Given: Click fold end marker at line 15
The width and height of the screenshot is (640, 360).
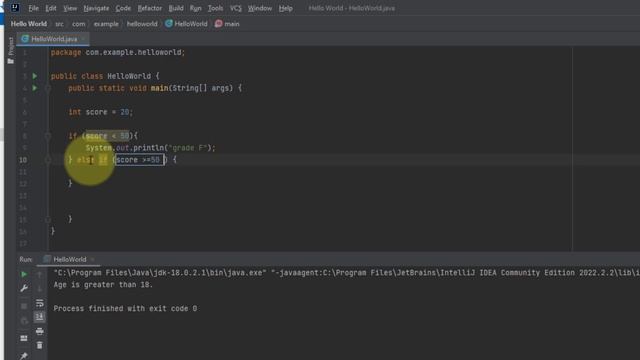Looking at the screenshot, I should (48, 220).
